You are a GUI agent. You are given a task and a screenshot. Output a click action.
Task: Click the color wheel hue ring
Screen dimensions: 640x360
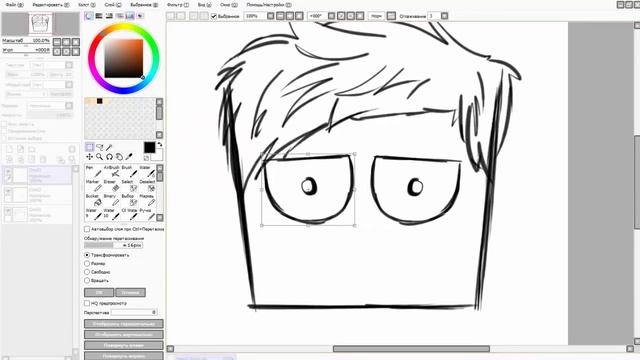tap(124, 27)
